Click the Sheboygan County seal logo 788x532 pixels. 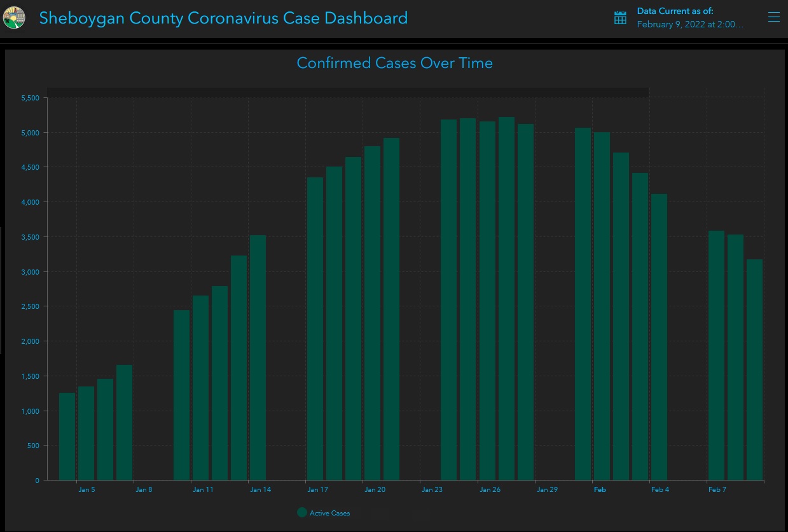point(14,18)
